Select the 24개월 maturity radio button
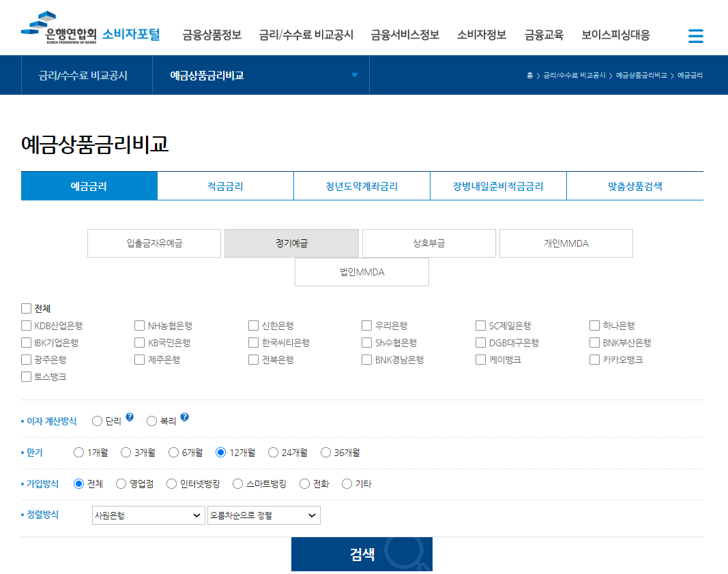Viewport: 728px width, 574px height. [x=274, y=452]
